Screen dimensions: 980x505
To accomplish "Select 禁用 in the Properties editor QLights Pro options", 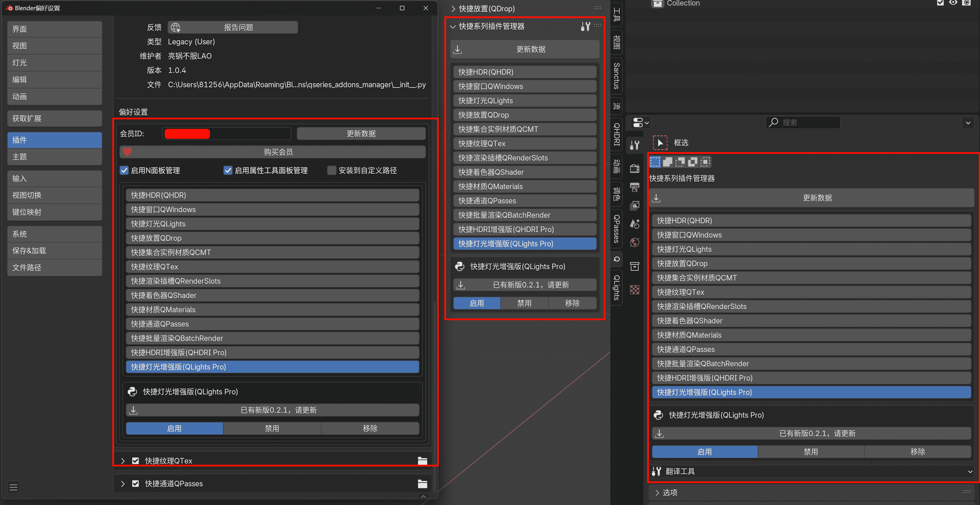I will click(811, 452).
